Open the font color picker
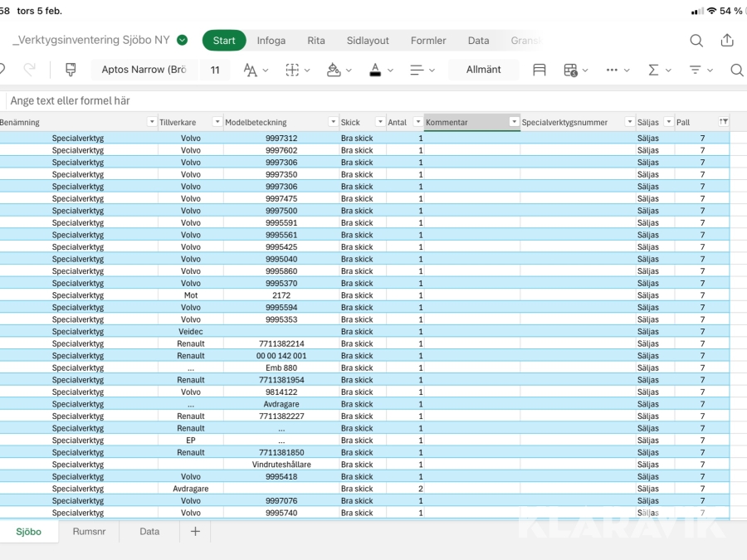Screen dimensions: 747x560 tap(376, 70)
